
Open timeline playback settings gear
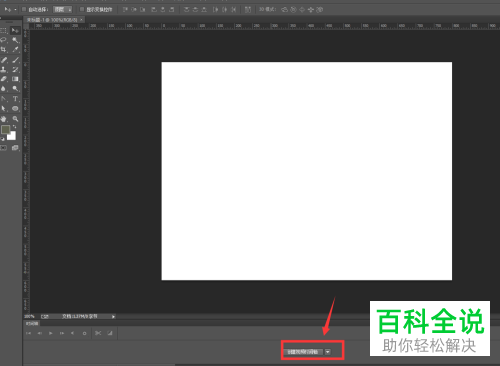(84, 333)
